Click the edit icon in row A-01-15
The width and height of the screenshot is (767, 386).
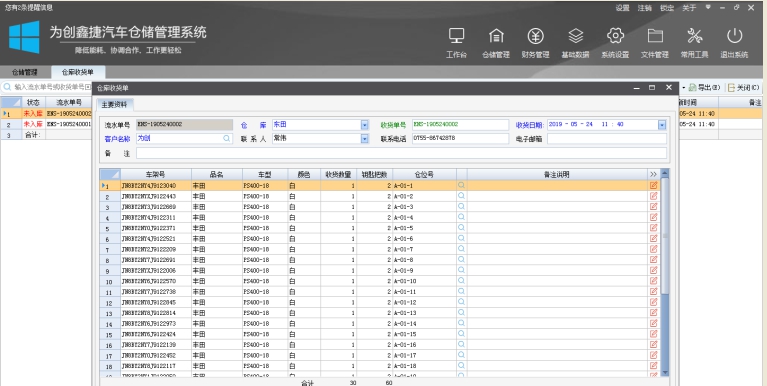[x=654, y=334]
